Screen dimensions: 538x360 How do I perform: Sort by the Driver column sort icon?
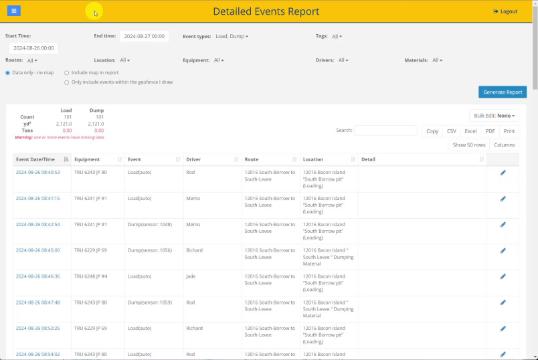coord(236,159)
